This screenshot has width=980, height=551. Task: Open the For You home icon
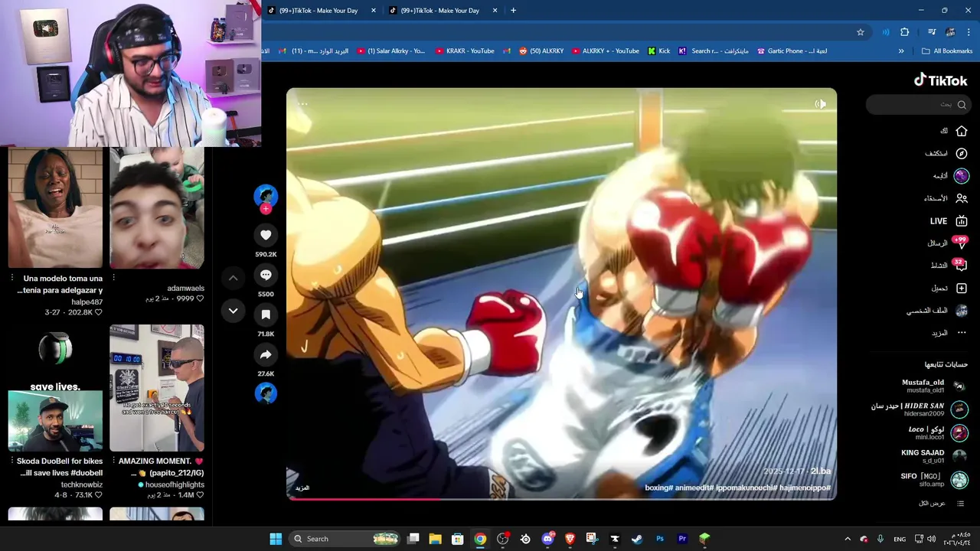click(962, 131)
